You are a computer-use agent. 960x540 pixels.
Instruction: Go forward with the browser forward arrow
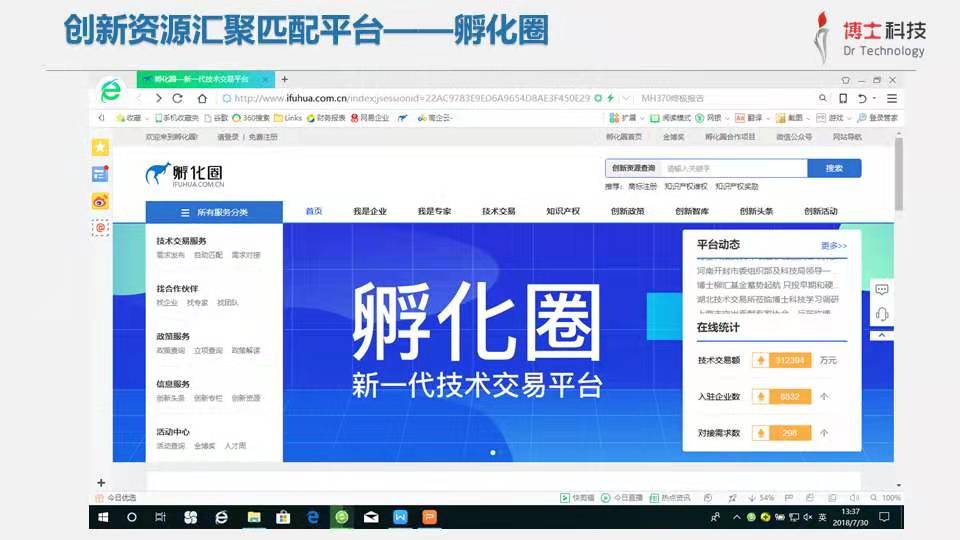(159, 98)
